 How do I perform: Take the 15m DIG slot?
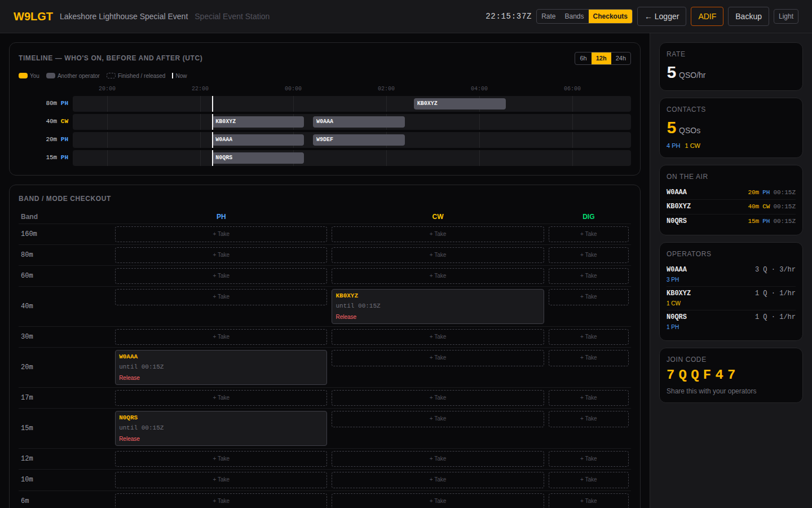(589, 419)
